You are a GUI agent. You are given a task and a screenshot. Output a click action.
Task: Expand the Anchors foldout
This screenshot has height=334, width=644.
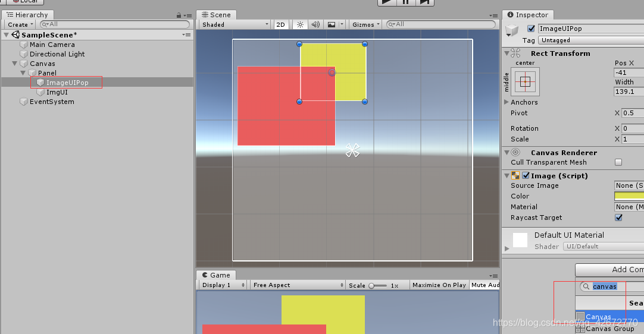(507, 102)
